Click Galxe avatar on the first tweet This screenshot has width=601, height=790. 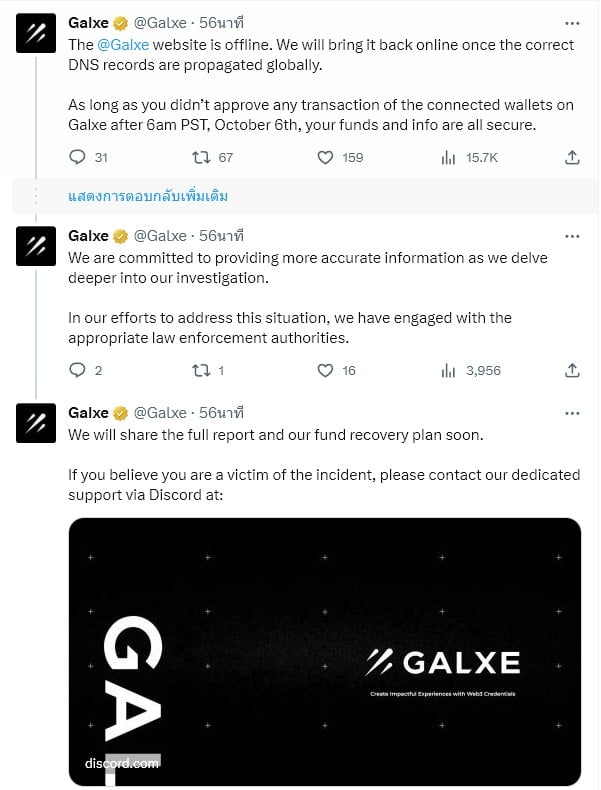[x=35, y=34]
